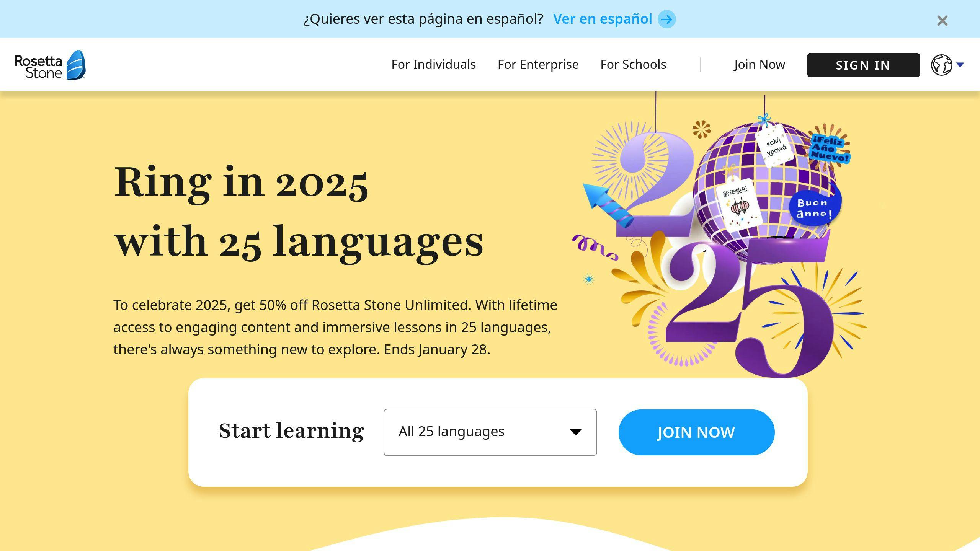Screen dimensions: 980x551
Task: Click the blue JOIN NOW button
Action: pos(696,432)
